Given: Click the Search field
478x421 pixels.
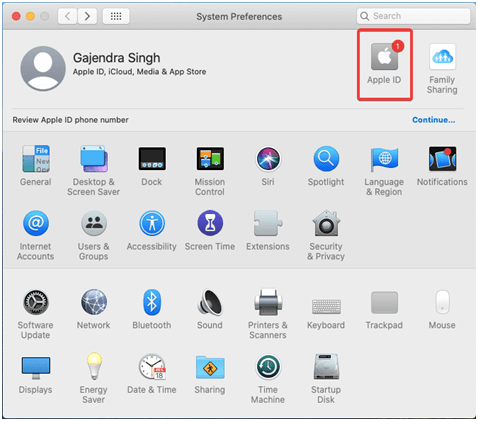Looking at the screenshot, I should pyautogui.click(x=413, y=16).
